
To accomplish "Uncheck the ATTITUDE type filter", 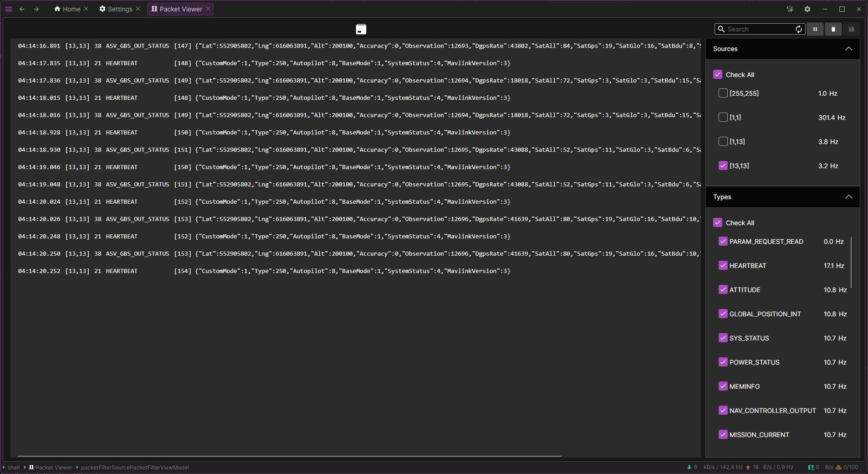I will click(x=723, y=289).
